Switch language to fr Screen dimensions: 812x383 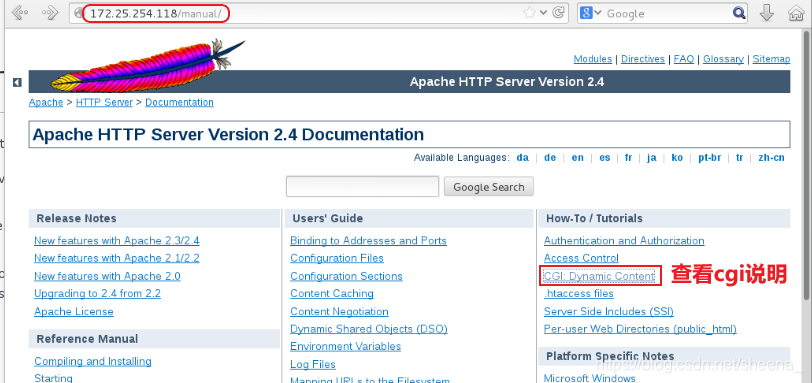[x=628, y=158]
